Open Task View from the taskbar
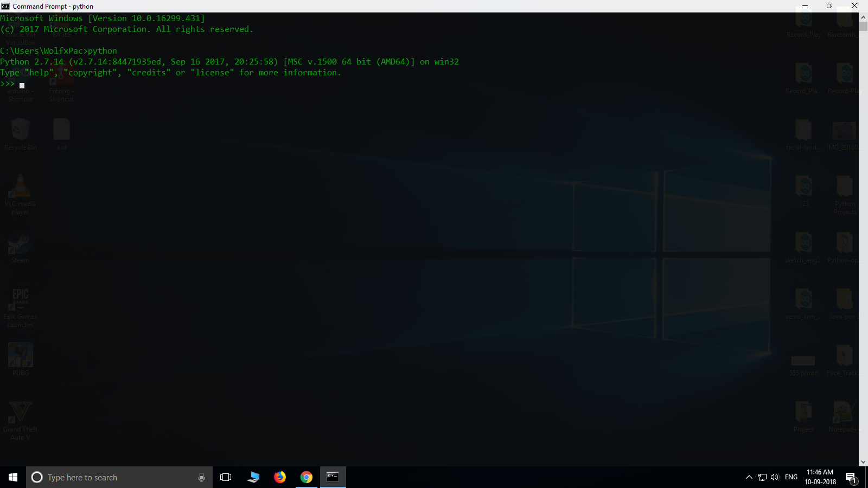This screenshot has height=488, width=868. (225, 477)
